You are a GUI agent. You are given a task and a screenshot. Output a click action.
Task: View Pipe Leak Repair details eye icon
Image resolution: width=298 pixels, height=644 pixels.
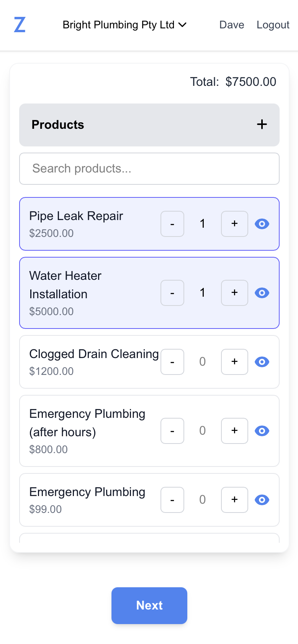pyautogui.click(x=262, y=224)
